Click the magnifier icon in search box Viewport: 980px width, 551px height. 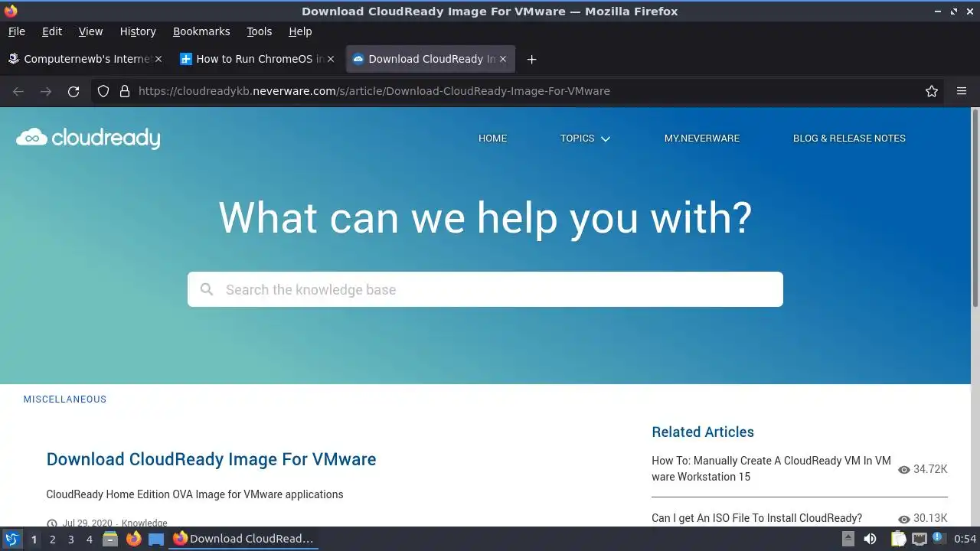pos(206,289)
